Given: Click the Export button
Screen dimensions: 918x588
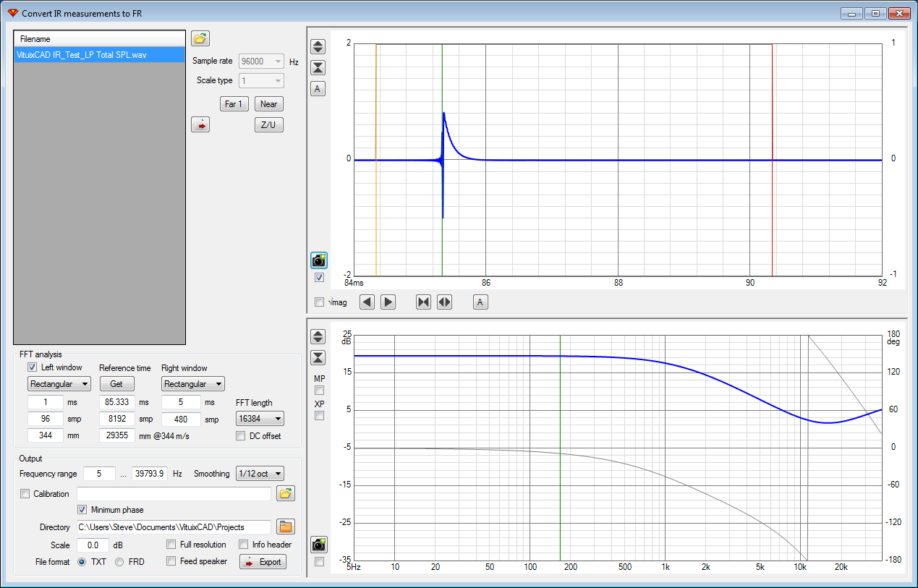Looking at the screenshot, I should 263,562.
